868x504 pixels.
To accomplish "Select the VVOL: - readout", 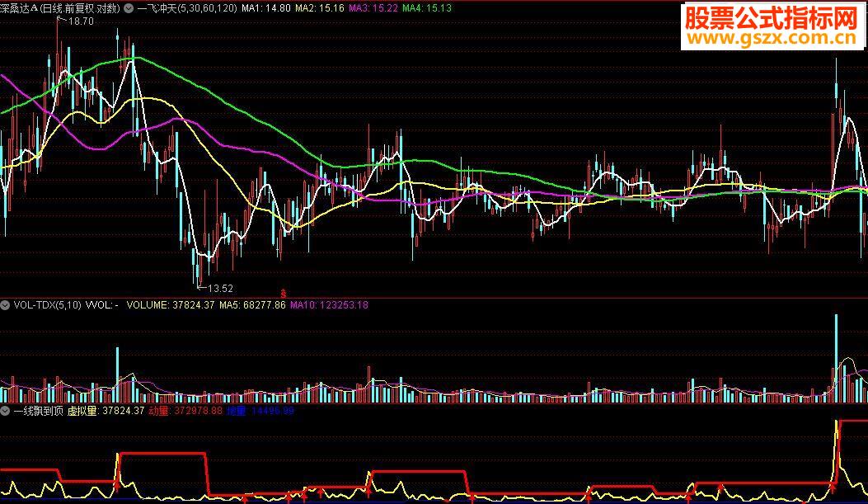I will click(x=102, y=305).
